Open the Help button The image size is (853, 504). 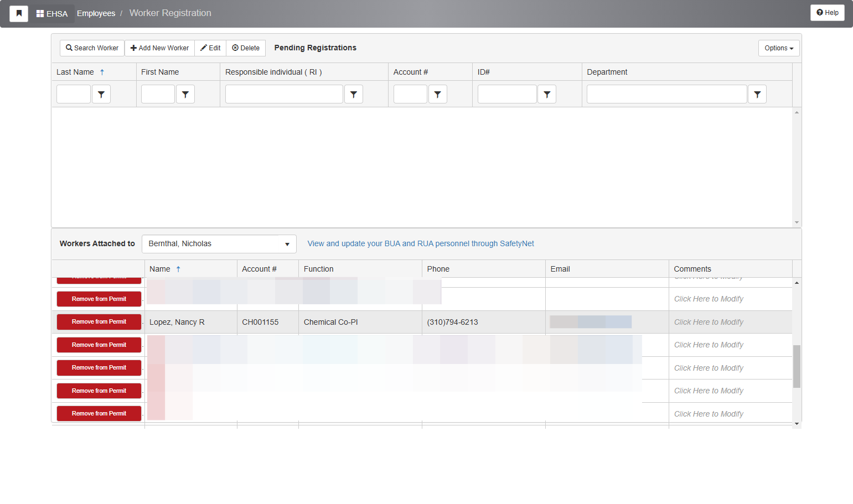pos(828,13)
